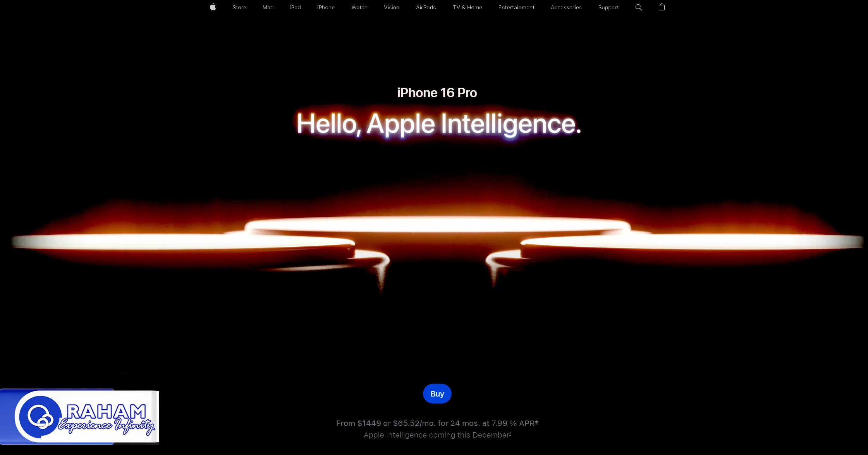Image resolution: width=868 pixels, height=455 pixels.
Task: Click the Apple logo home icon
Action: (x=213, y=7)
